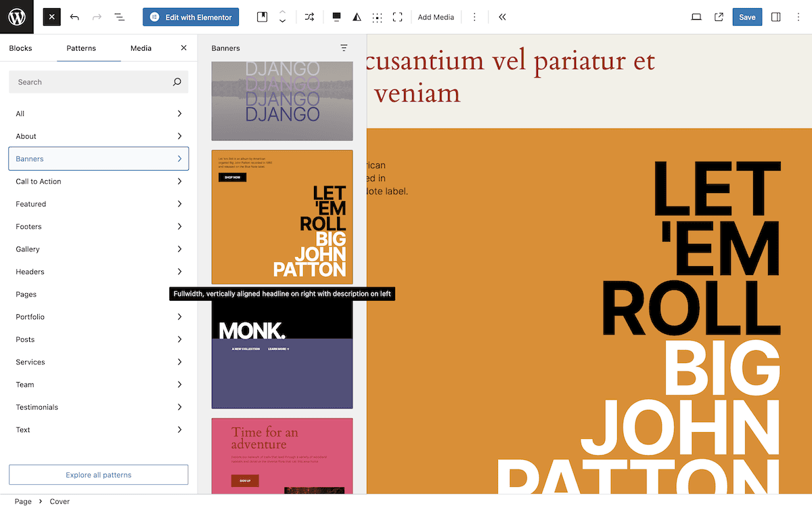Expand the Call to Action category
The width and height of the screenshot is (812, 508).
pyautogui.click(x=98, y=181)
